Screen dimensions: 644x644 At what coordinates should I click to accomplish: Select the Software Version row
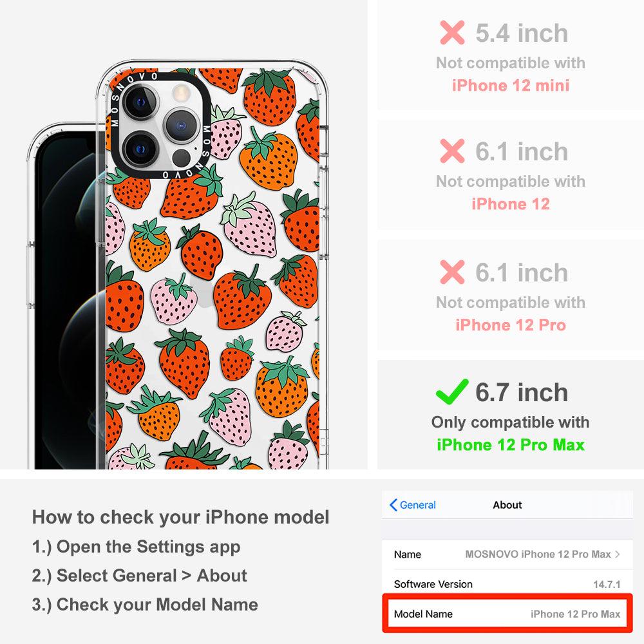[507, 583]
